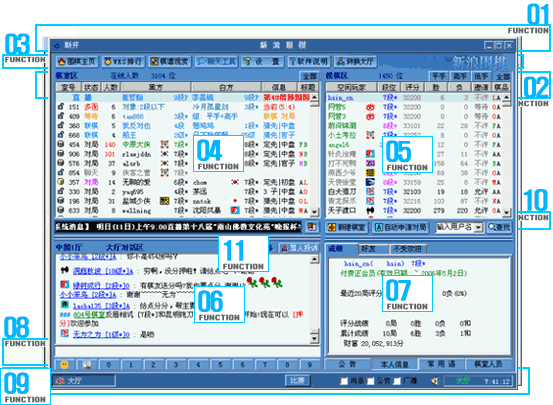Click the stone icon of room 454
Viewport: 553px width, 405px height.
pos(61,144)
